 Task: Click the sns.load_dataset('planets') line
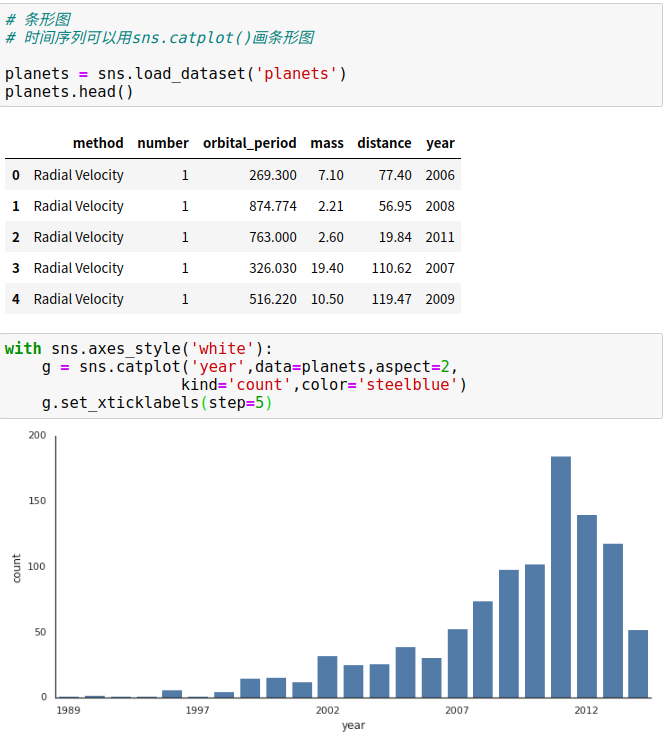[176, 73]
